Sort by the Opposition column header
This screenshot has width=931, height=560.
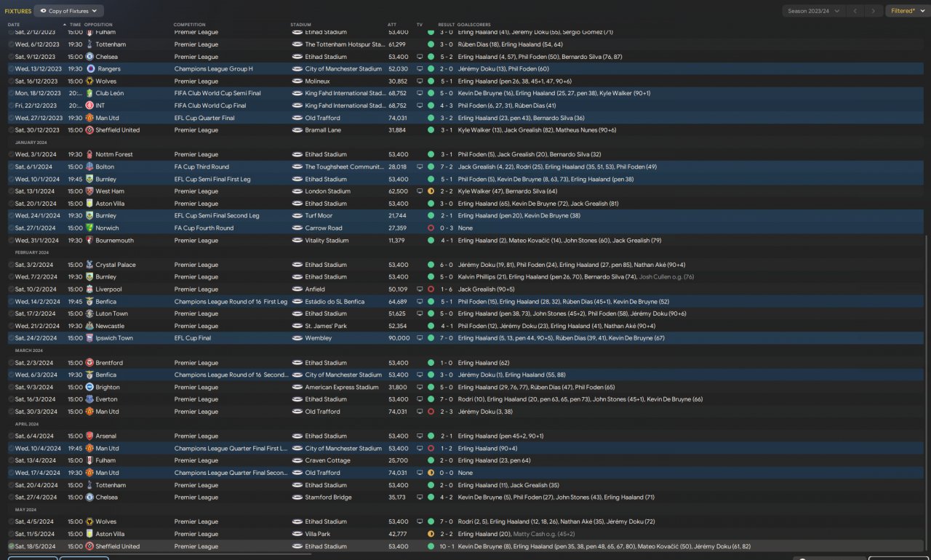pyautogui.click(x=98, y=25)
